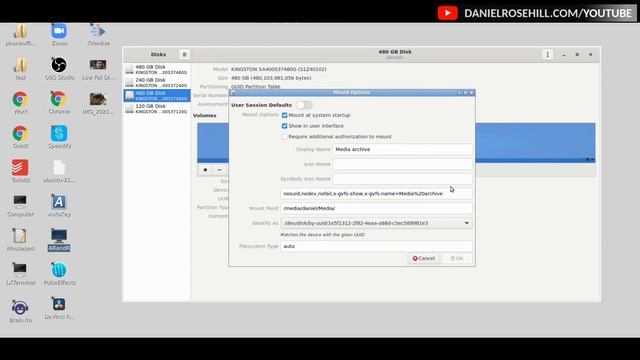Open the Identify As dropdown
Viewport: 640px width, 360px height.
tap(376, 223)
